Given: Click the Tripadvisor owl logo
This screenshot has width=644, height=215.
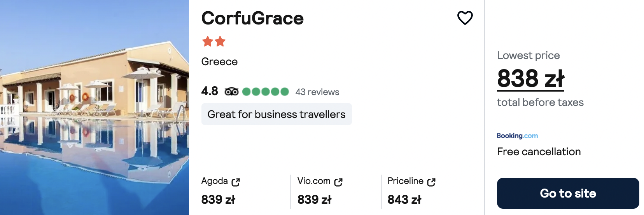Looking at the screenshot, I should (231, 92).
